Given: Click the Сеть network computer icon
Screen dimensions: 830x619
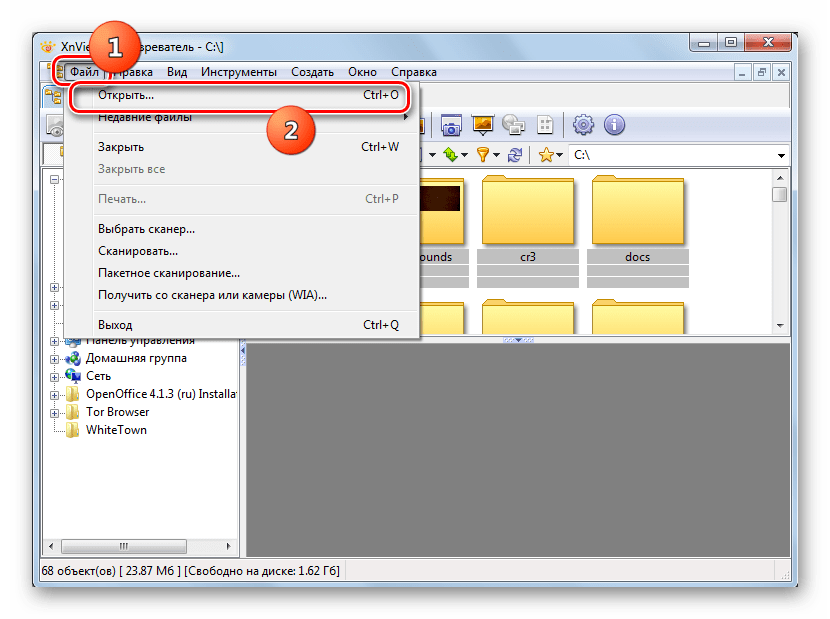Looking at the screenshot, I should [x=73, y=376].
